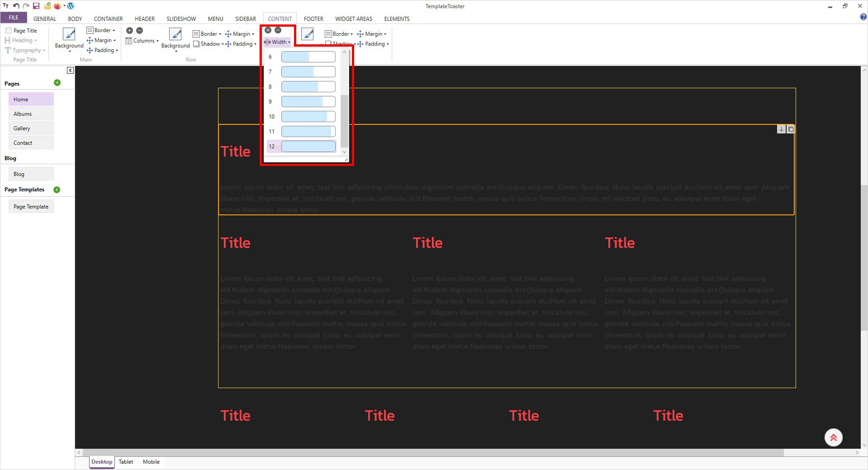868x470 pixels.
Task: Collapse the left pages panel
Action: pyautogui.click(x=70, y=70)
